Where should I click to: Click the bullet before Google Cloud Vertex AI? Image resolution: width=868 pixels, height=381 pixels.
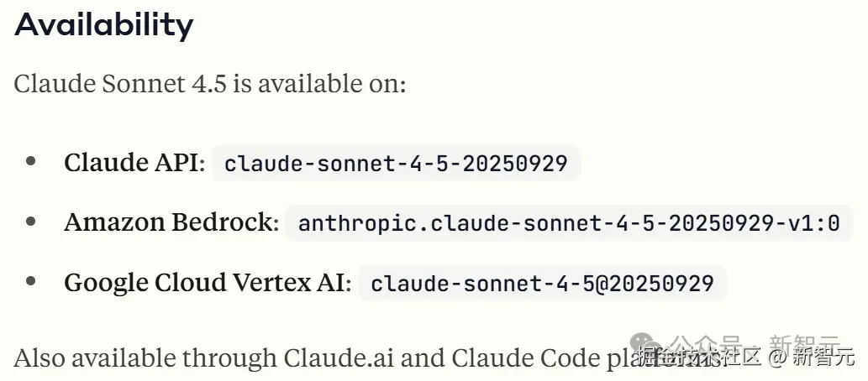31,281
